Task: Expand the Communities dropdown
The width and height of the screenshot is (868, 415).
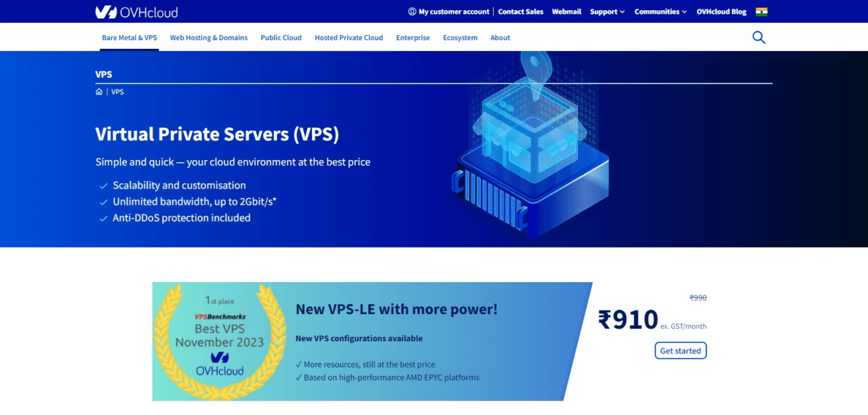Action: pos(660,12)
